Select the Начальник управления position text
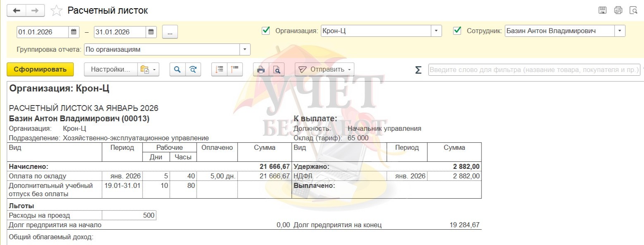 (x=384, y=128)
